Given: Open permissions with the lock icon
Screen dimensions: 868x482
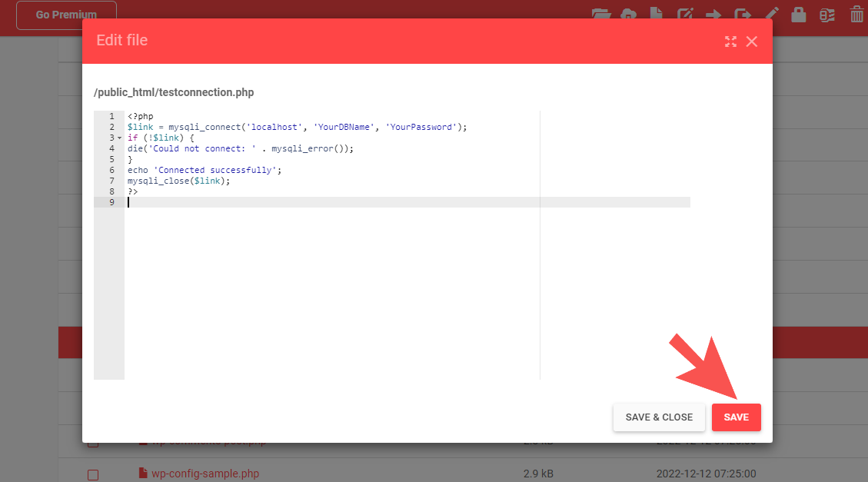Looking at the screenshot, I should pyautogui.click(x=798, y=14).
